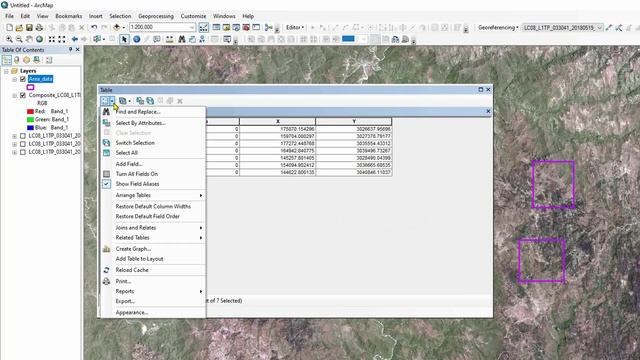Select the Pan hand tool

click(x=29, y=39)
